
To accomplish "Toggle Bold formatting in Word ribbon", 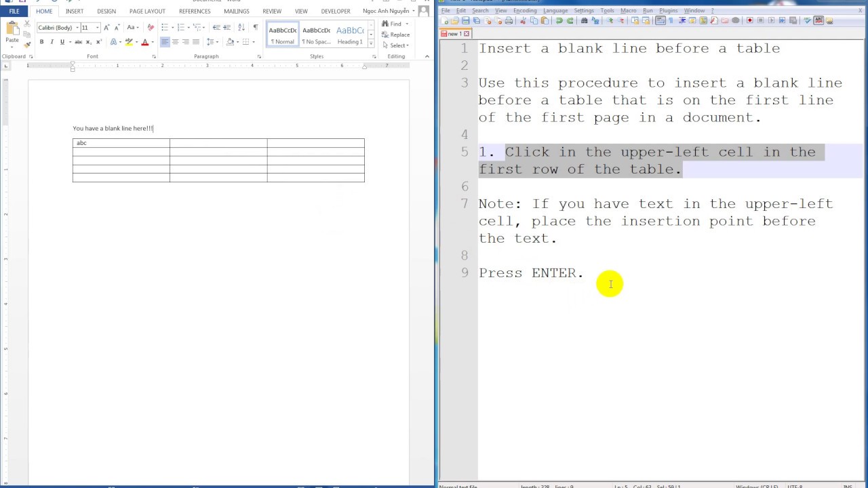I will pyautogui.click(x=41, y=42).
